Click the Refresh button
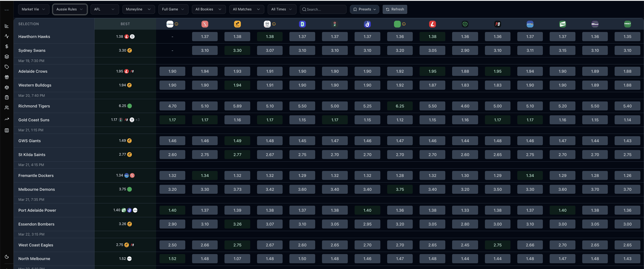644x269 pixels. [395, 9]
